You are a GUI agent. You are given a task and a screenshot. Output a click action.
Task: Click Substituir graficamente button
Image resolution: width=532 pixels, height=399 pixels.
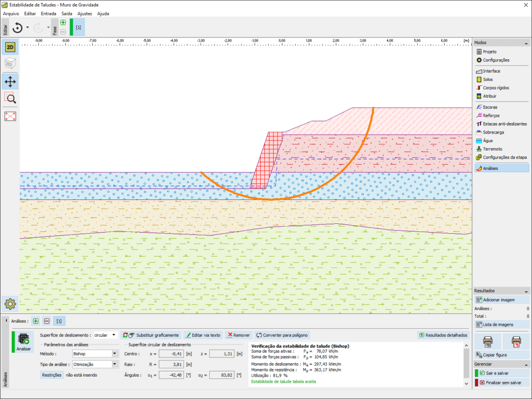(x=151, y=335)
